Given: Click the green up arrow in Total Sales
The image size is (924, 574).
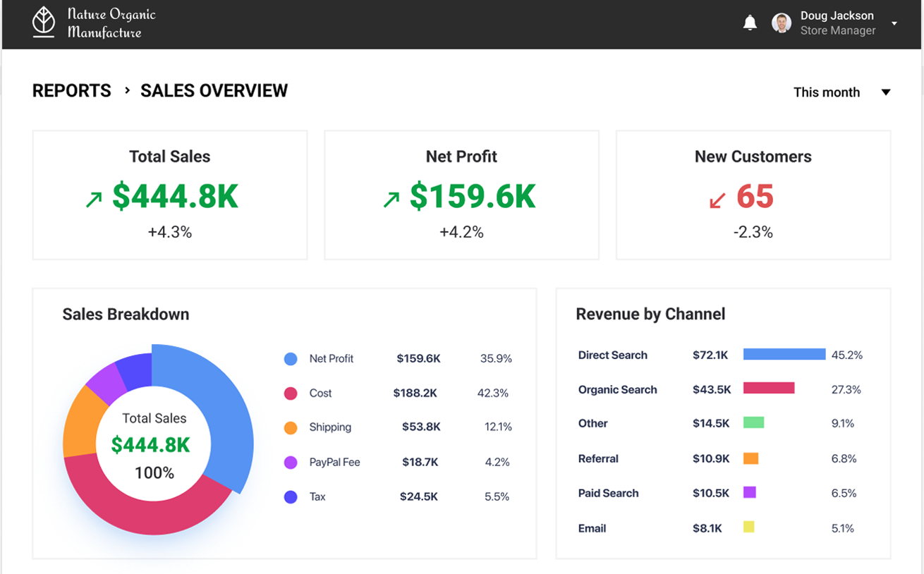Looking at the screenshot, I should click(x=94, y=200).
